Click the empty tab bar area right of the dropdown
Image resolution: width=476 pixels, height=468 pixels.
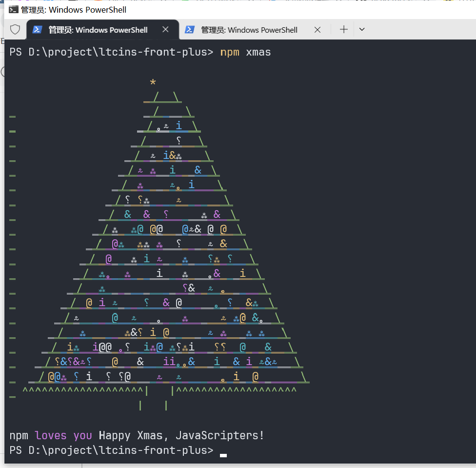(419, 30)
